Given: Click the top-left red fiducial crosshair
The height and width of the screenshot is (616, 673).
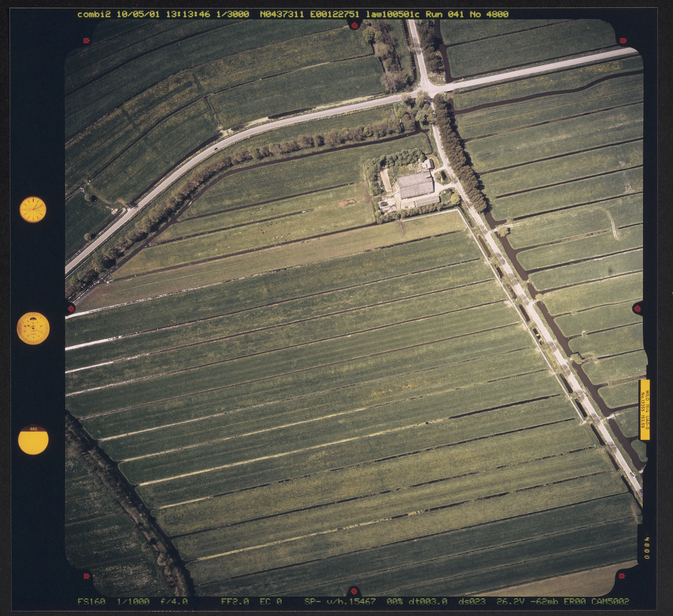Looking at the screenshot, I should (x=86, y=41).
